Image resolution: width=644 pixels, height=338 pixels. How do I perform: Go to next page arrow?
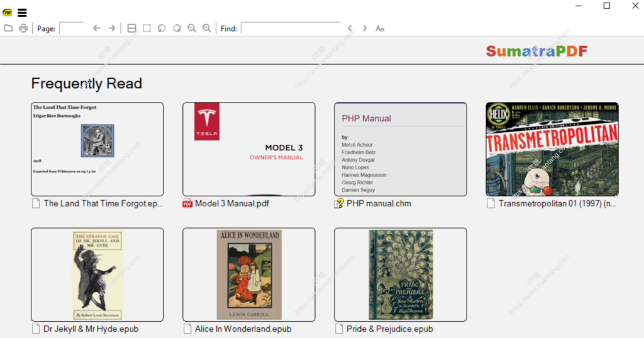(111, 28)
